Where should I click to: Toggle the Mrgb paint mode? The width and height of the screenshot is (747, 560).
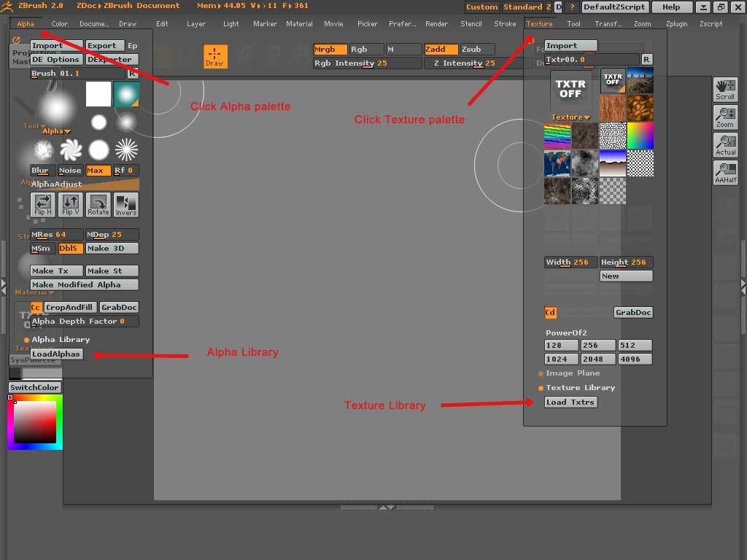pyautogui.click(x=330, y=49)
